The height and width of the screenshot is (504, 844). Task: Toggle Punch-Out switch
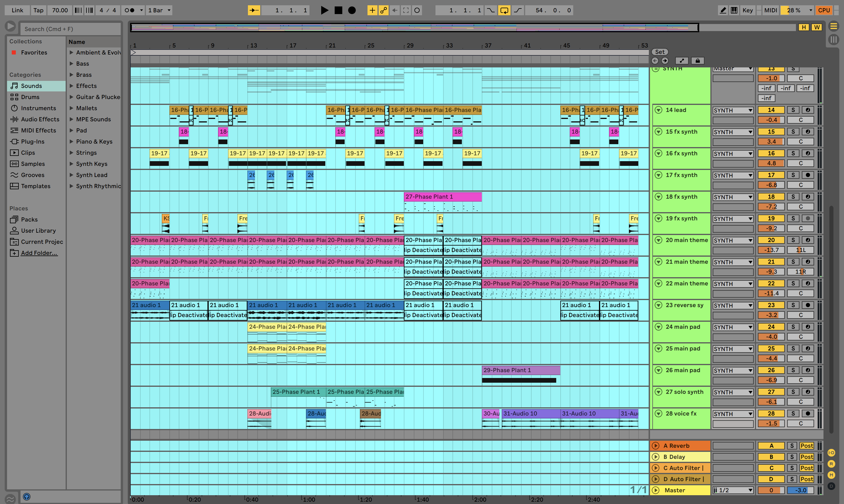click(x=518, y=10)
